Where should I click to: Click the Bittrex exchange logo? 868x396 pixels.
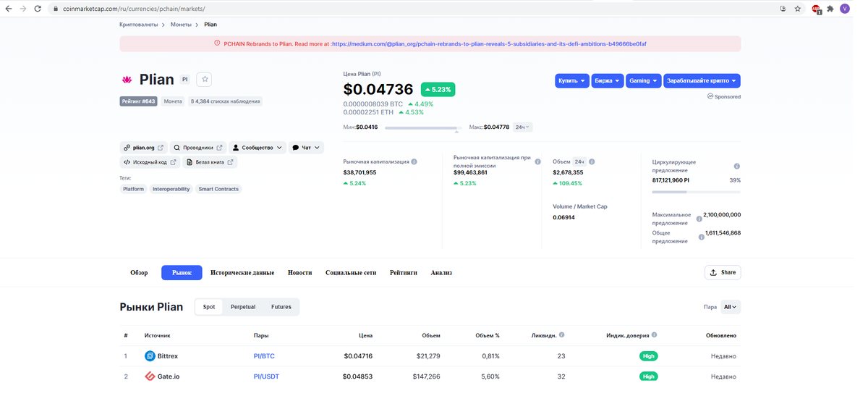click(150, 356)
